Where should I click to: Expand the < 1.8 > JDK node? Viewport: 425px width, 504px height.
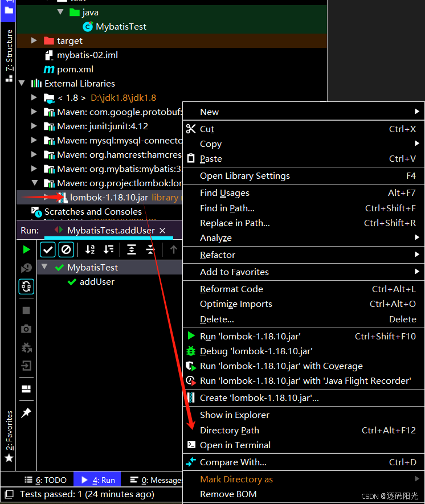click(x=34, y=97)
